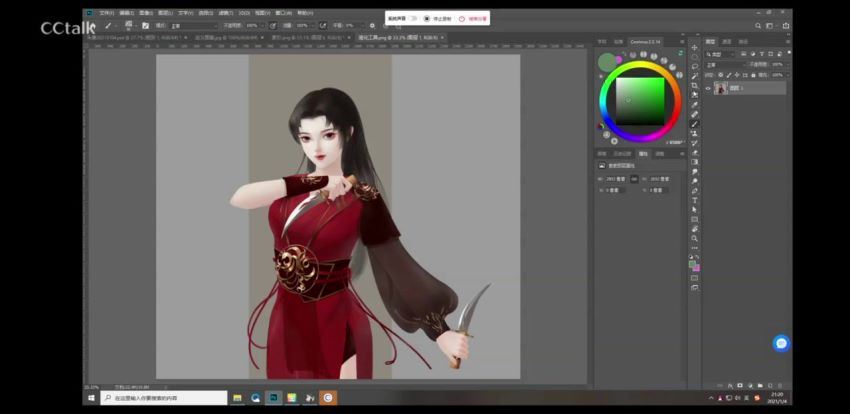850x414 pixels.
Task: Select the Pen tool
Action: [x=694, y=191]
